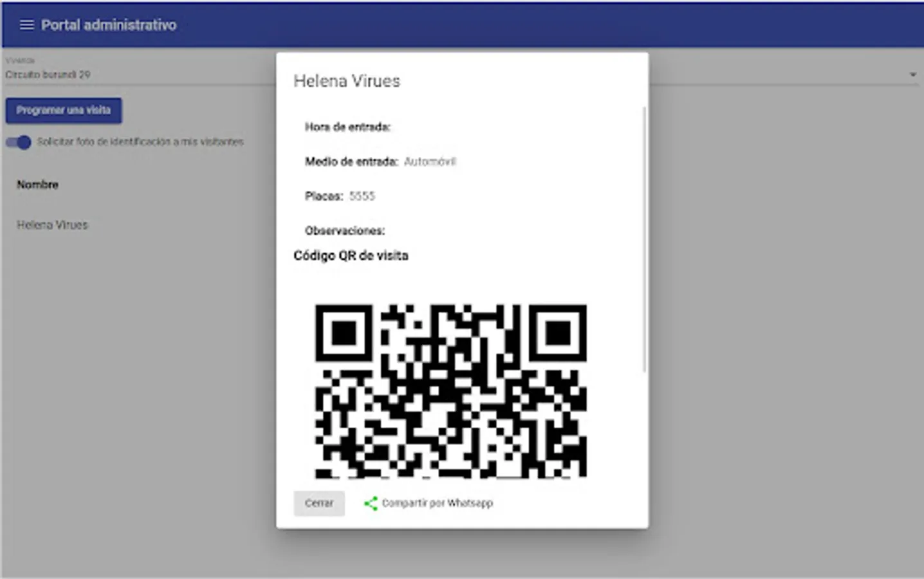The height and width of the screenshot is (579, 924).
Task: Open the Vivienda dropdown arrow
Action: pyautogui.click(x=912, y=75)
